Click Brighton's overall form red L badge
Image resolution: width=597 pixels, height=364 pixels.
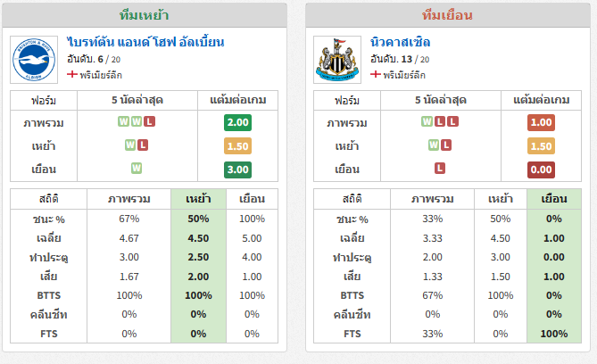[x=149, y=121]
